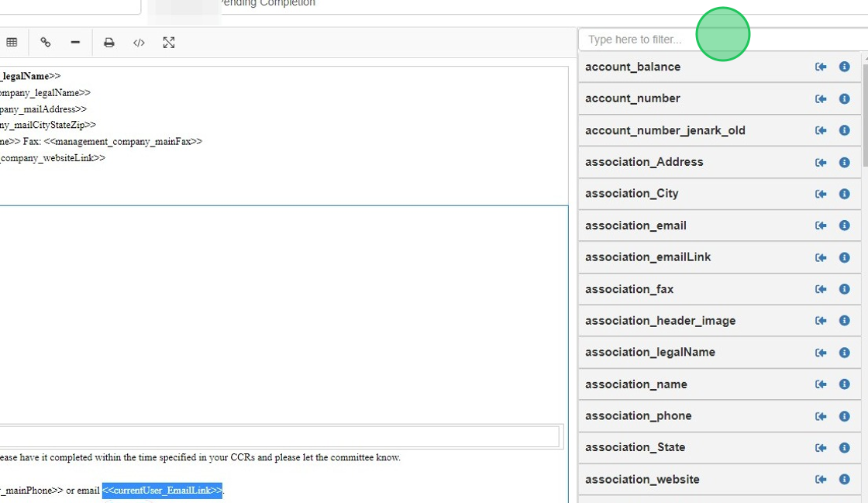Screen dimensions: 868x503
Task: Select the association_legalName field name
Action: coord(650,353)
